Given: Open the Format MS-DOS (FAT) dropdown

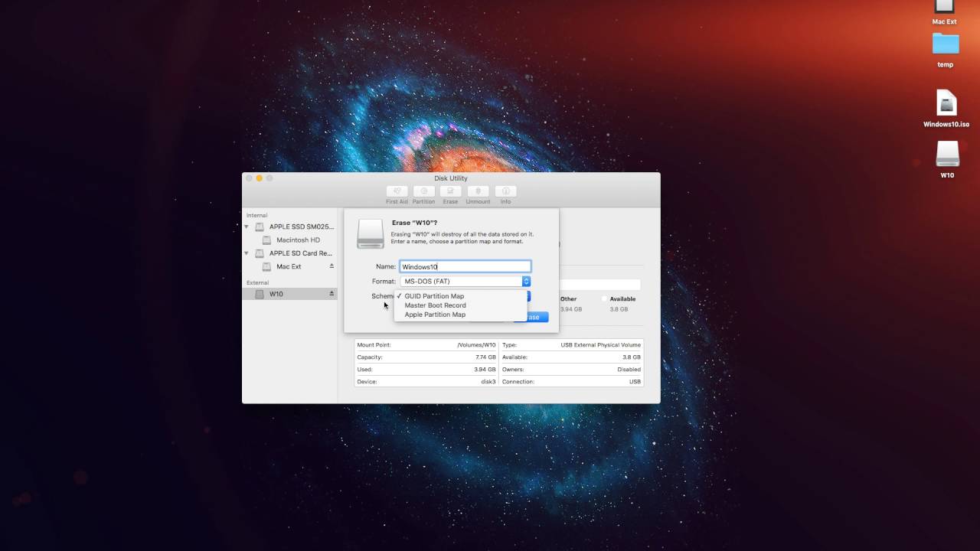Looking at the screenshot, I should click(x=465, y=282).
